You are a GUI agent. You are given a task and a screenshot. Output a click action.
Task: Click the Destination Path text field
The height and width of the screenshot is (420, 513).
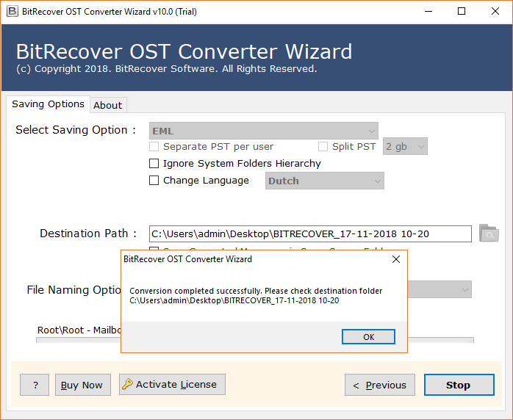tap(310, 233)
